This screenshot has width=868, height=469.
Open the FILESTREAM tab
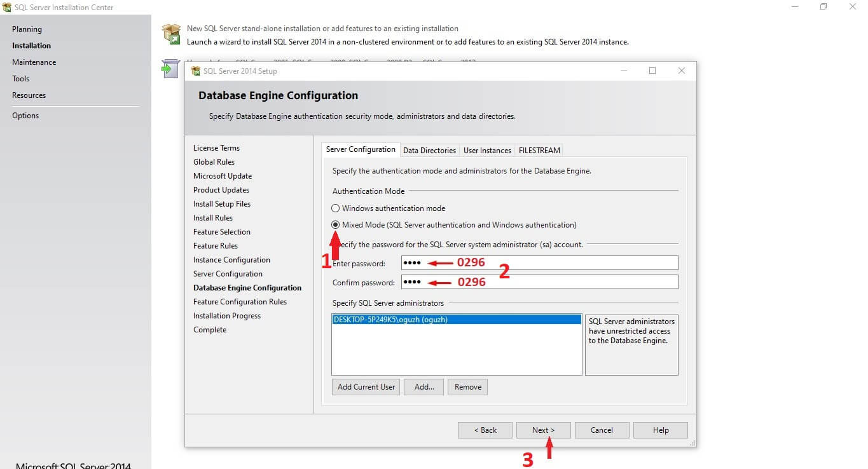tap(539, 151)
